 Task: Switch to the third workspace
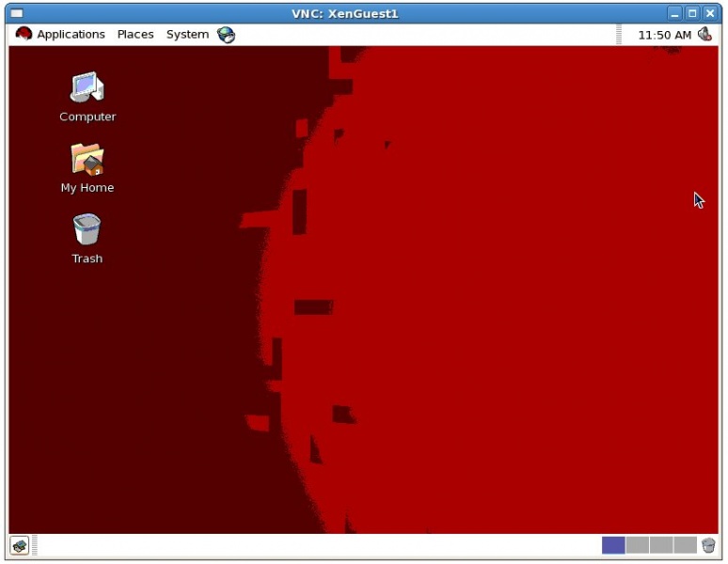click(661, 545)
